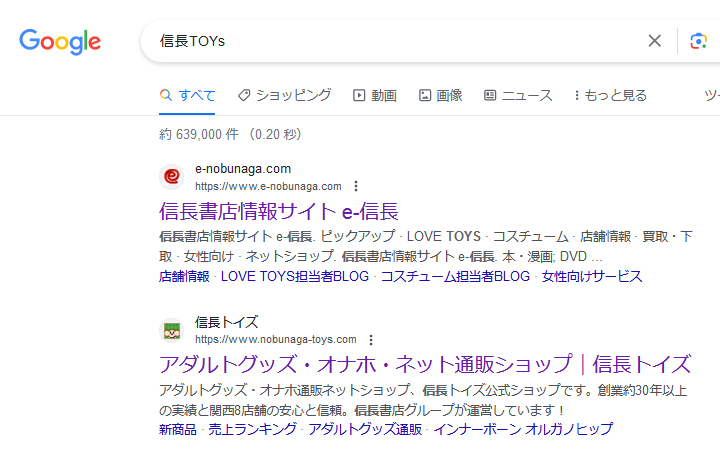The width and height of the screenshot is (720, 455).
Task: Open the LOVE TOYS担当者BLOG sitelink
Action: [x=295, y=276]
